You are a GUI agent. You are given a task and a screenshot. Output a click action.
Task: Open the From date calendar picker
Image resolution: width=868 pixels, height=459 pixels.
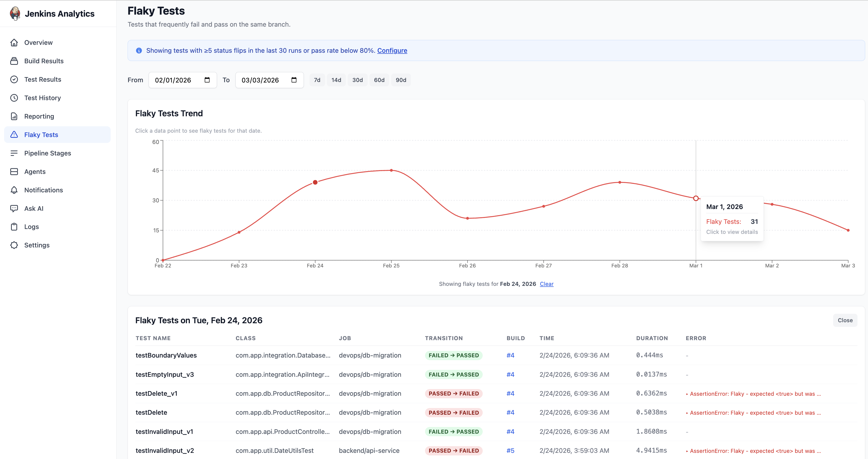[x=207, y=80]
